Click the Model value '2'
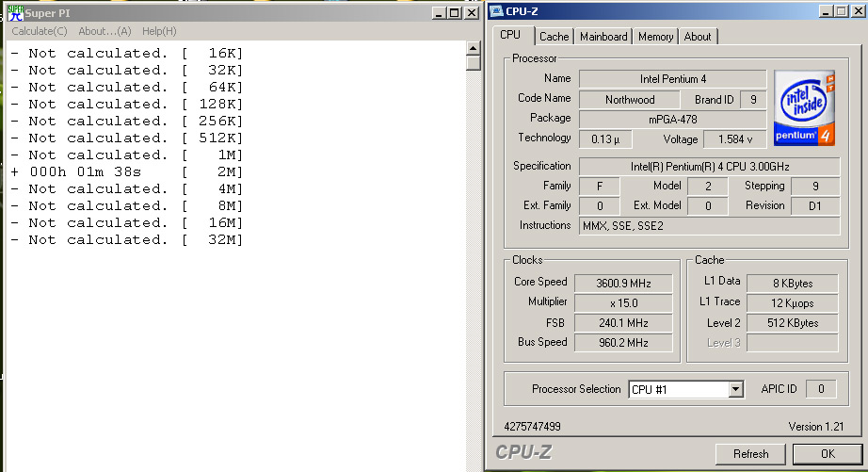 pos(708,187)
